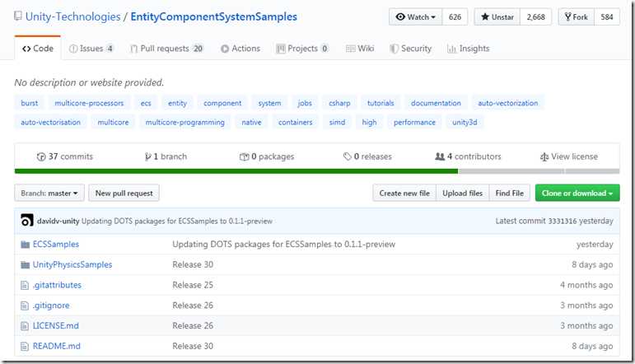The image size is (635, 364).
Task: Select the containers topic tag
Action: point(295,122)
